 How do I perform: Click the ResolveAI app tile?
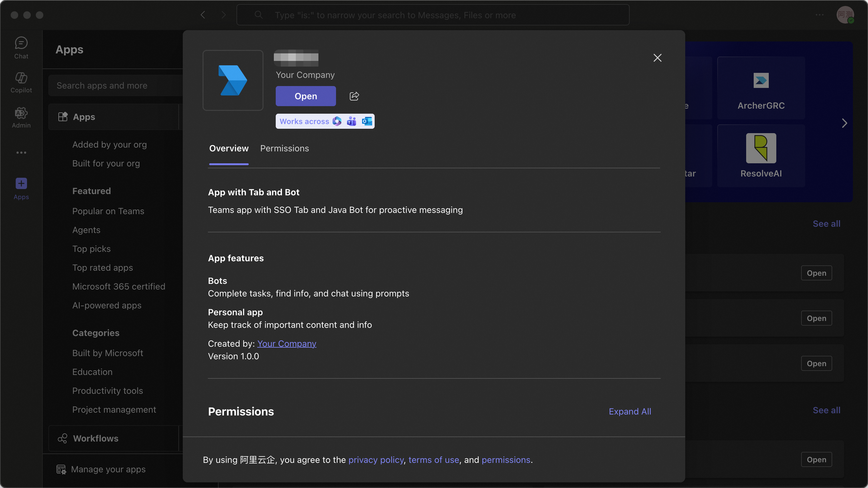761,156
